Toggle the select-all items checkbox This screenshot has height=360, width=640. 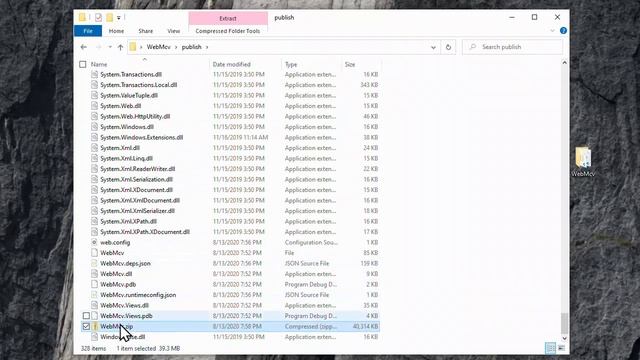click(83, 64)
